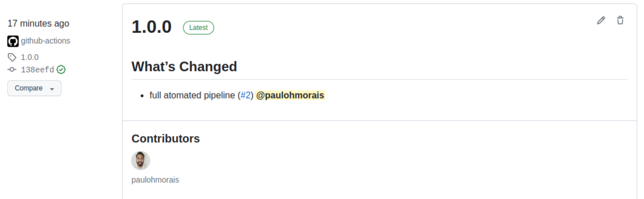Open pull request #2 link
This screenshot has height=199, width=644.
pyautogui.click(x=245, y=96)
